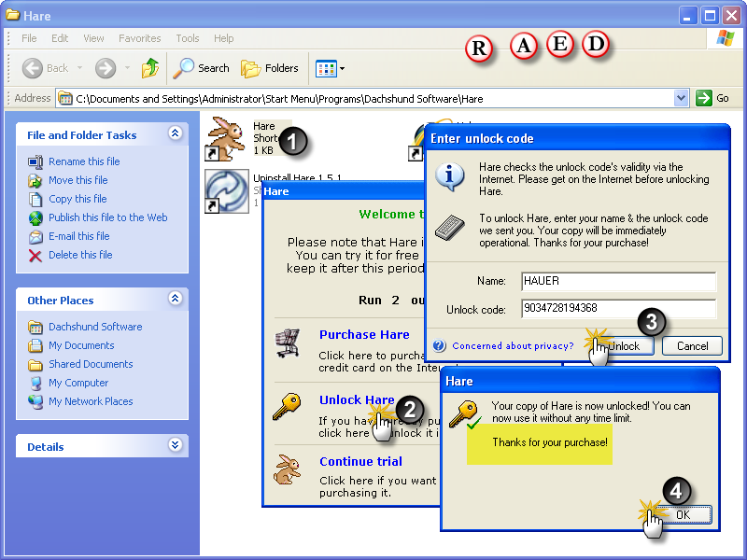
Task: Click the Name field containing HAUER
Action: [x=618, y=282]
